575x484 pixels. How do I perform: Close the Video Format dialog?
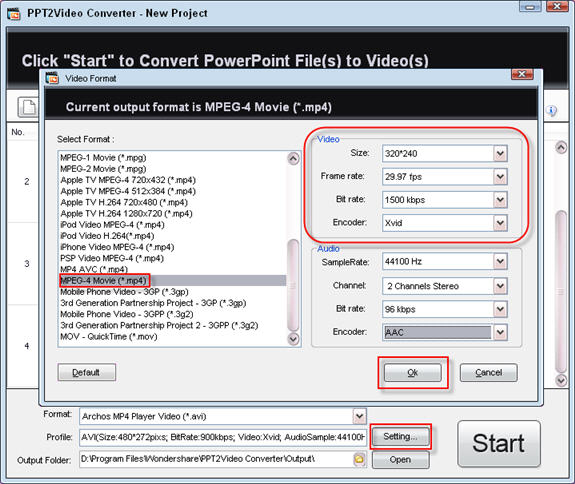[x=522, y=74]
